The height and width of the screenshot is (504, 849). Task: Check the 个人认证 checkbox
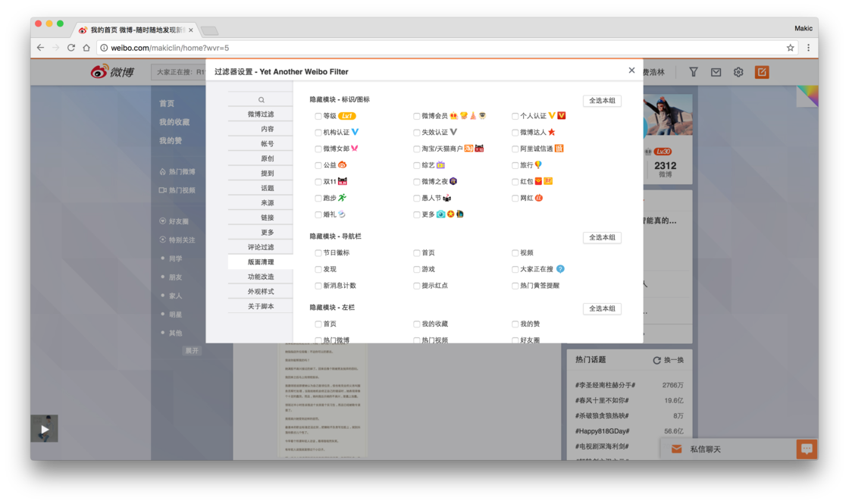click(x=515, y=116)
